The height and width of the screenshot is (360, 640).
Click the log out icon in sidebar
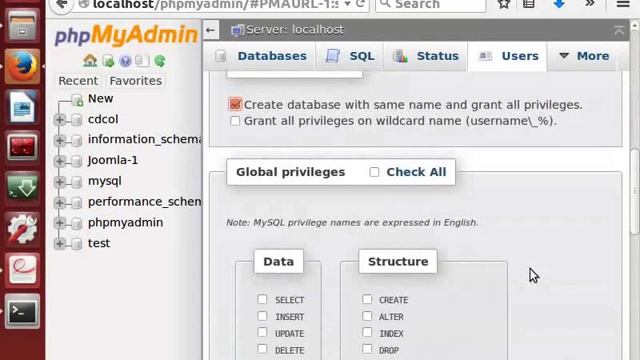point(108,61)
